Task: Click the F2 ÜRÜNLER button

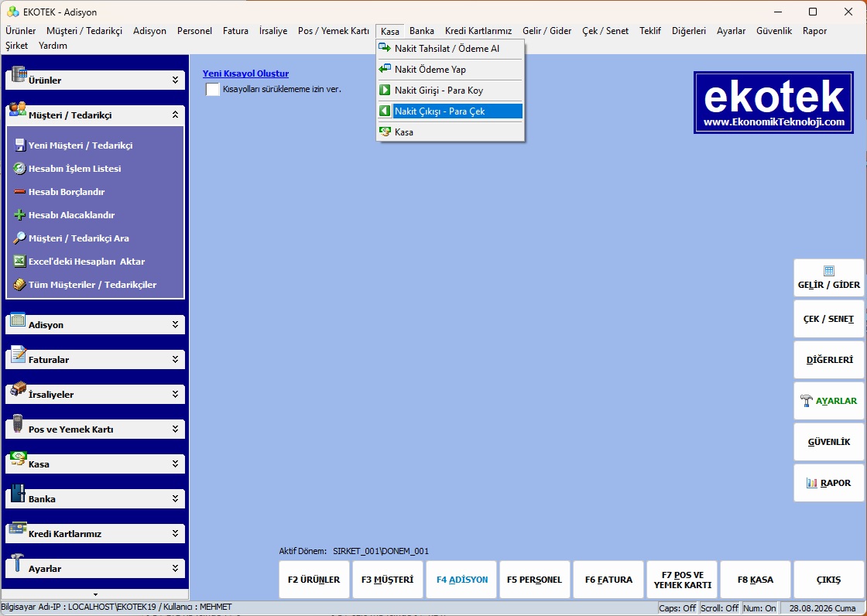Action: click(314, 580)
